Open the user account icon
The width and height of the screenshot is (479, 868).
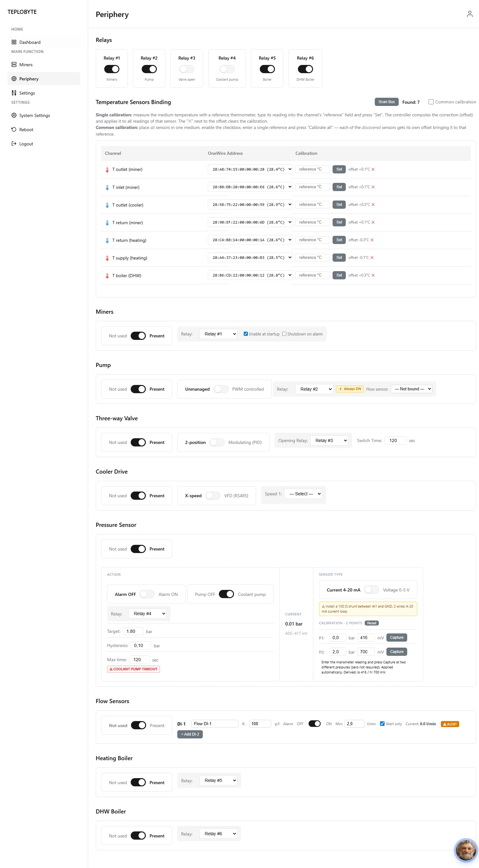(470, 14)
